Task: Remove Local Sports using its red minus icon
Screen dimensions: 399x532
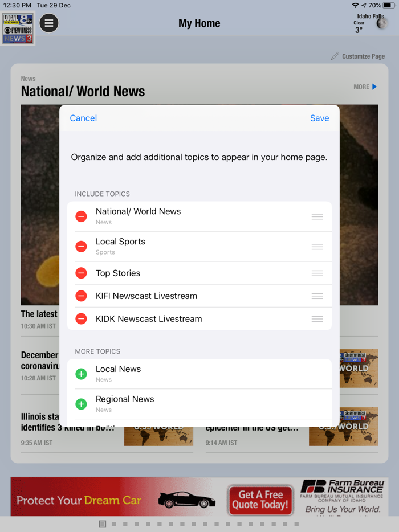Action: tap(81, 246)
